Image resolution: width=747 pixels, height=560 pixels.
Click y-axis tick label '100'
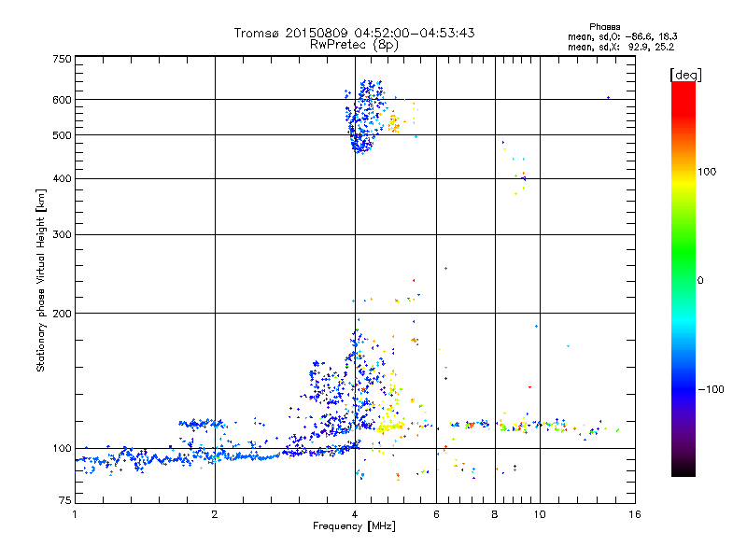pyautogui.click(x=62, y=449)
